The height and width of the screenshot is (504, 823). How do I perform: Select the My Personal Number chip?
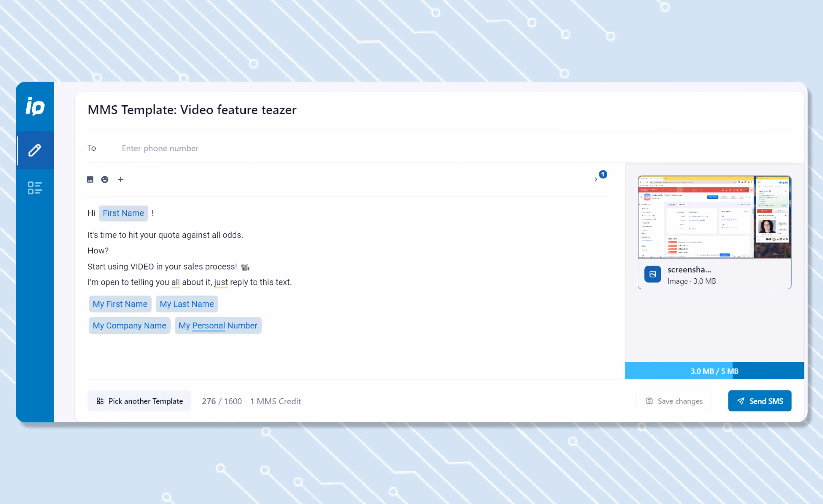(x=218, y=325)
